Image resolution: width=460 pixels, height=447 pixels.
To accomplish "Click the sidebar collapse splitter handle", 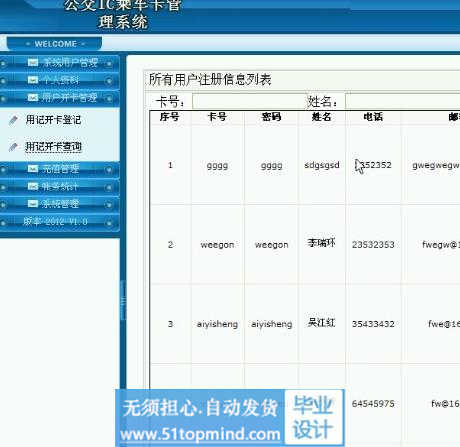I will 123,300.
